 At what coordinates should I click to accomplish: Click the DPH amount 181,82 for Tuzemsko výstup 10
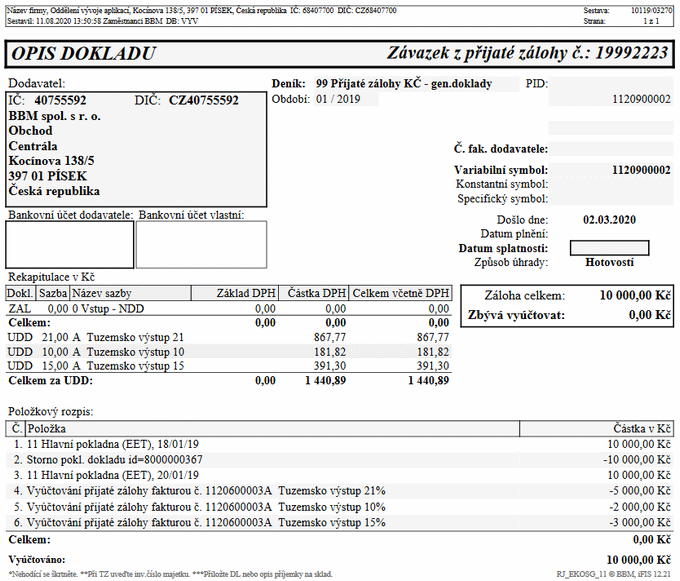(330, 352)
